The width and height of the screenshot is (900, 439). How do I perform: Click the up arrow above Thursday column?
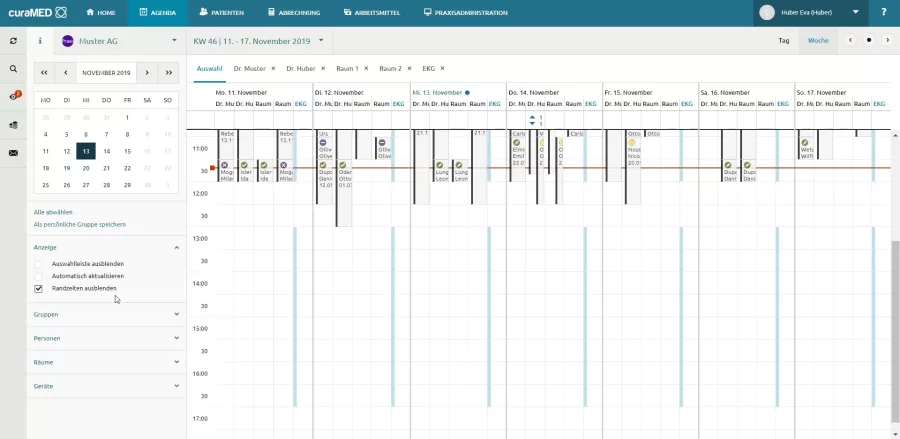click(532, 118)
